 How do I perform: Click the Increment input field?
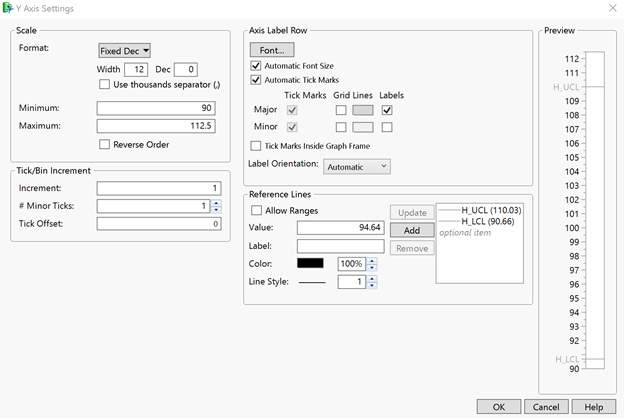[159, 188]
